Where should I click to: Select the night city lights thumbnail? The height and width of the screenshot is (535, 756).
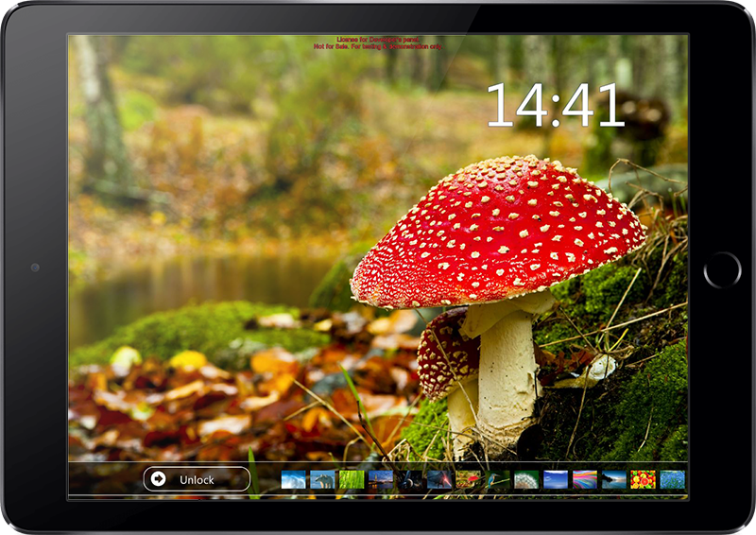(x=381, y=479)
